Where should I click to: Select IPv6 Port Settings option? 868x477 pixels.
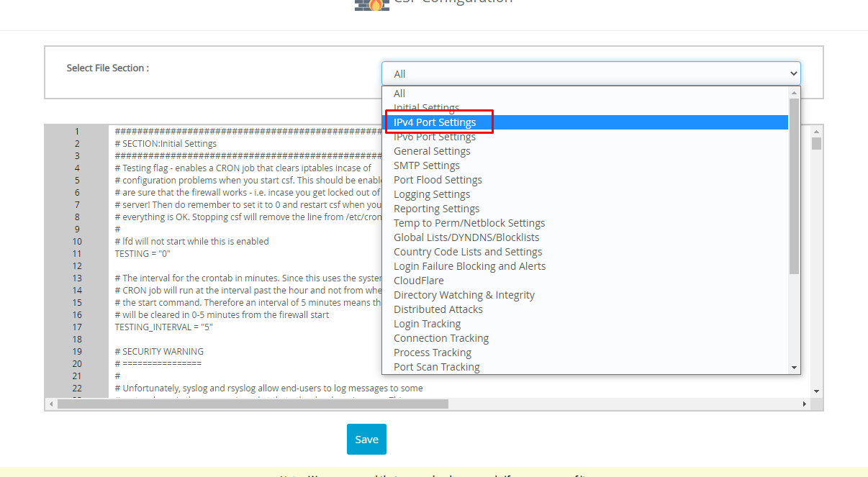click(x=435, y=137)
